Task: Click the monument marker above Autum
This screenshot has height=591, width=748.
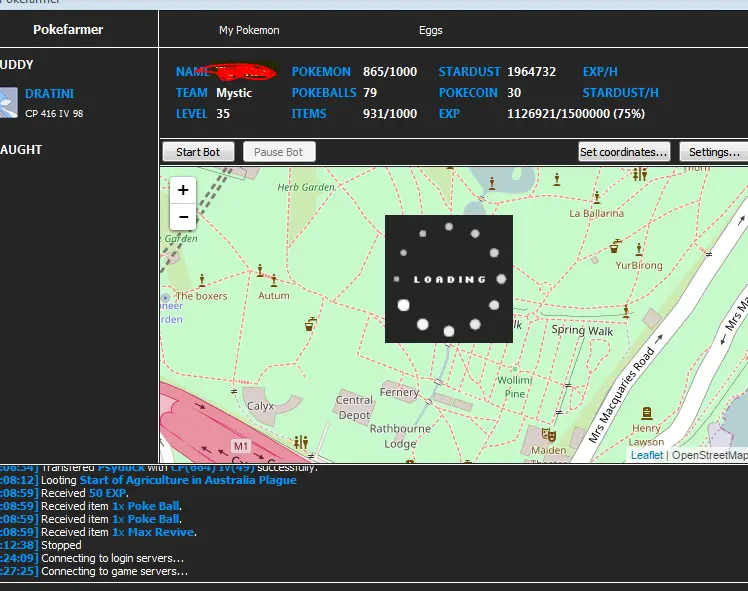Action: [260, 270]
